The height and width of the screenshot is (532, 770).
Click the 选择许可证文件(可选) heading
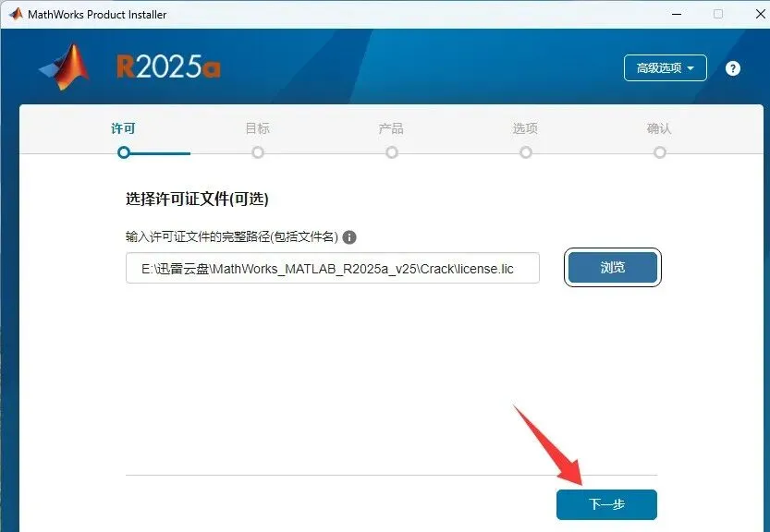pos(197,199)
